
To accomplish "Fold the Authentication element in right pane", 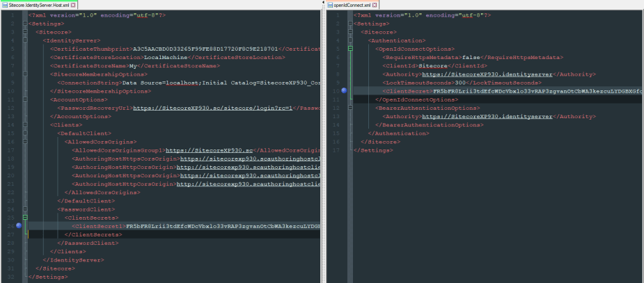I will pyautogui.click(x=351, y=41).
